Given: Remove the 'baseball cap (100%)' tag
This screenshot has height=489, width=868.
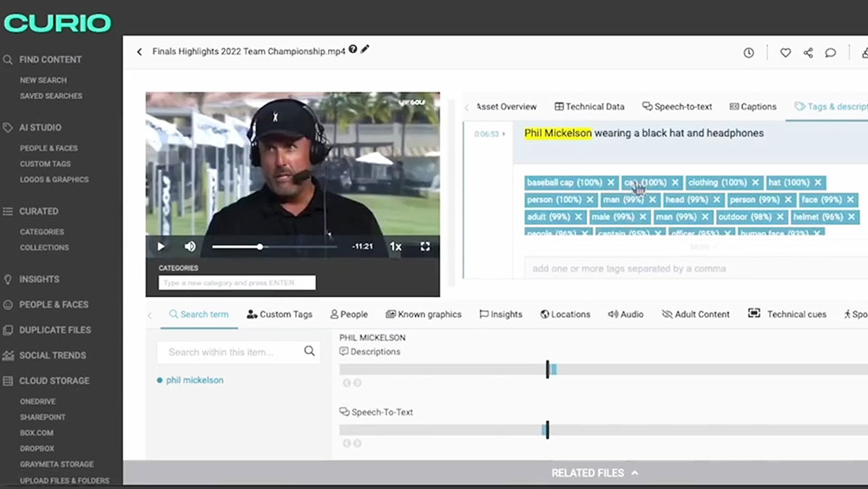Looking at the screenshot, I should [611, 182].
